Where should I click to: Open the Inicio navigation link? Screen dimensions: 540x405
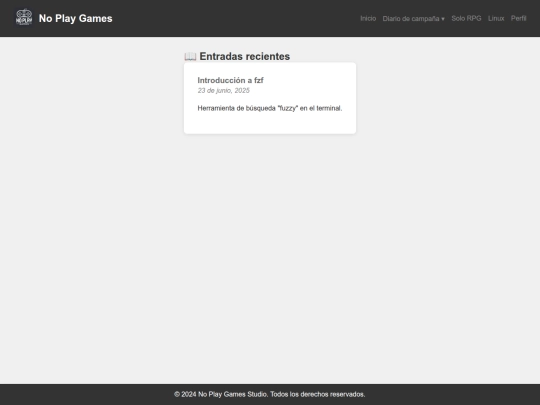click(x=368, y=18)
